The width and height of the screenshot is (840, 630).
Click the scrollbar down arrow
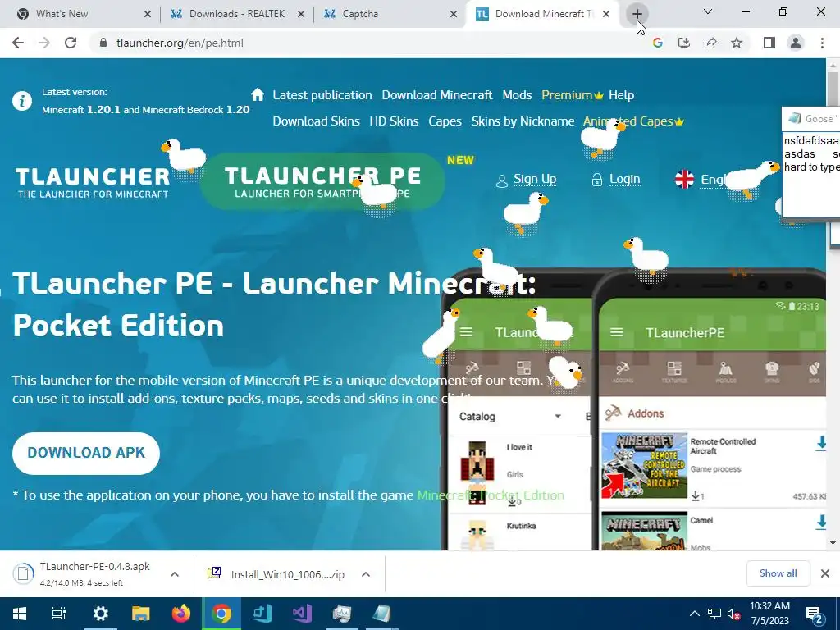(833, 543)
